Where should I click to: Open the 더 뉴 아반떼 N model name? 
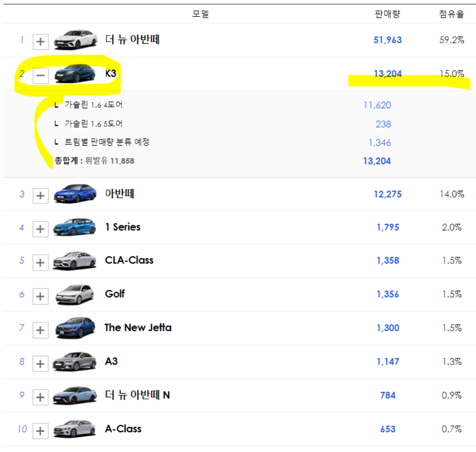(137, 395)
